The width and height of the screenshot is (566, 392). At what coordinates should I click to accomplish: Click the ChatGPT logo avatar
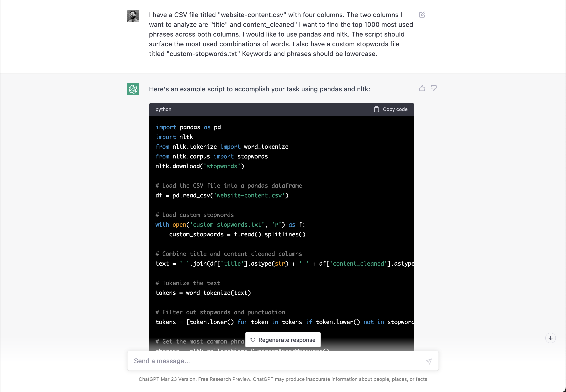coord(133,89)
